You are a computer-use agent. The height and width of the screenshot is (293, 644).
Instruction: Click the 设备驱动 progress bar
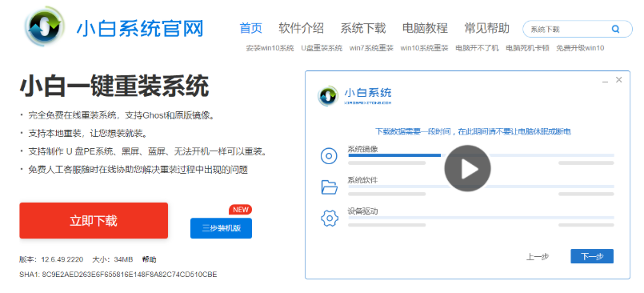pyautogui.click(x=481, y=218)
